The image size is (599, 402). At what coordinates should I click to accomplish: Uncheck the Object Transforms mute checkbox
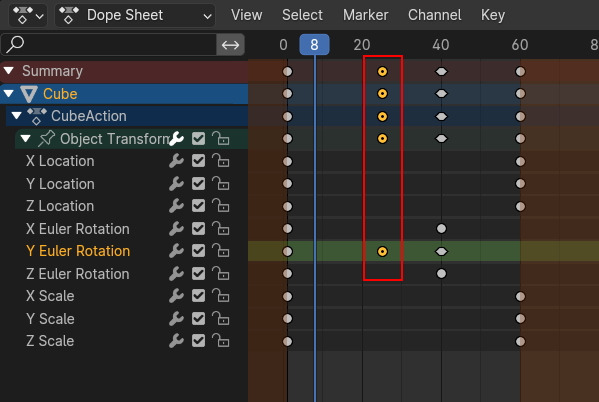[x=198, y=139]
